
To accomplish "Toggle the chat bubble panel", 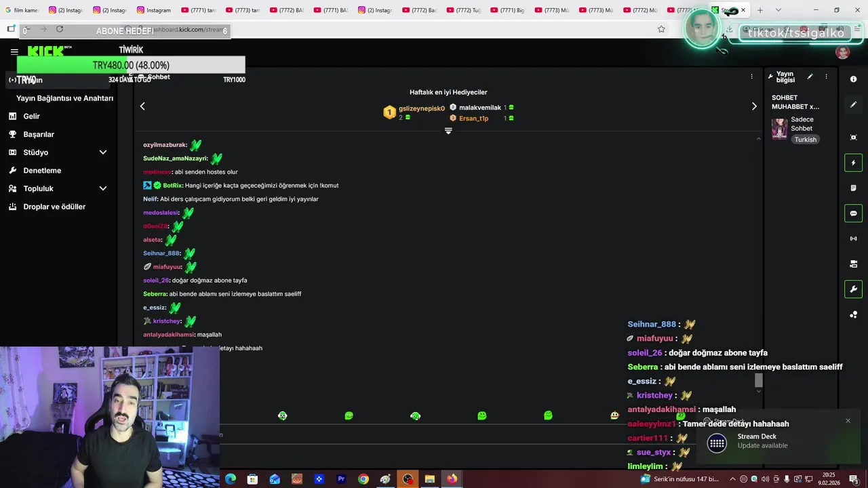I will (x=853, y=213).
